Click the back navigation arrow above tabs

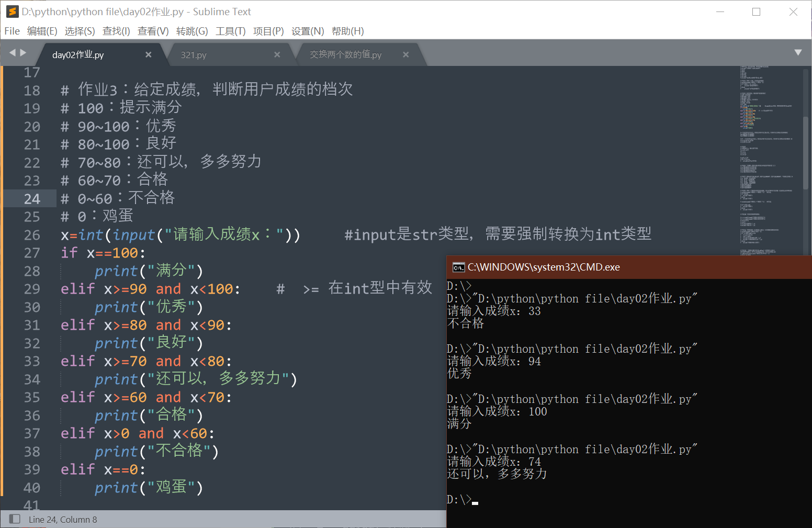13,53
